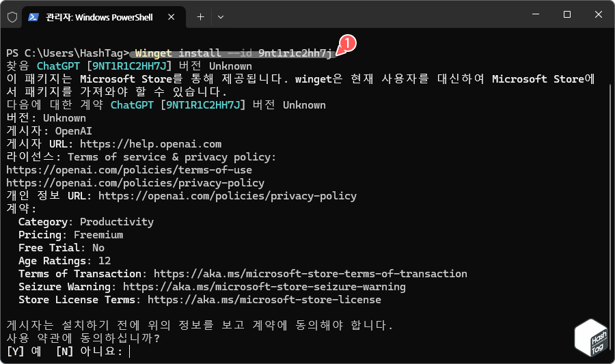Click the 'Free Trial: No' line
The image size is (615, 364).
point(61,248)
